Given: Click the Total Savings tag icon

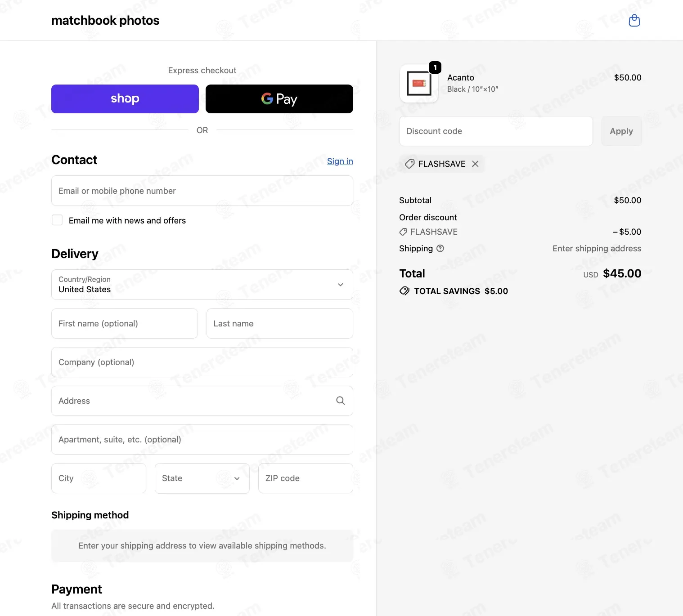Looking at the screenshot, I should [404, 291].
